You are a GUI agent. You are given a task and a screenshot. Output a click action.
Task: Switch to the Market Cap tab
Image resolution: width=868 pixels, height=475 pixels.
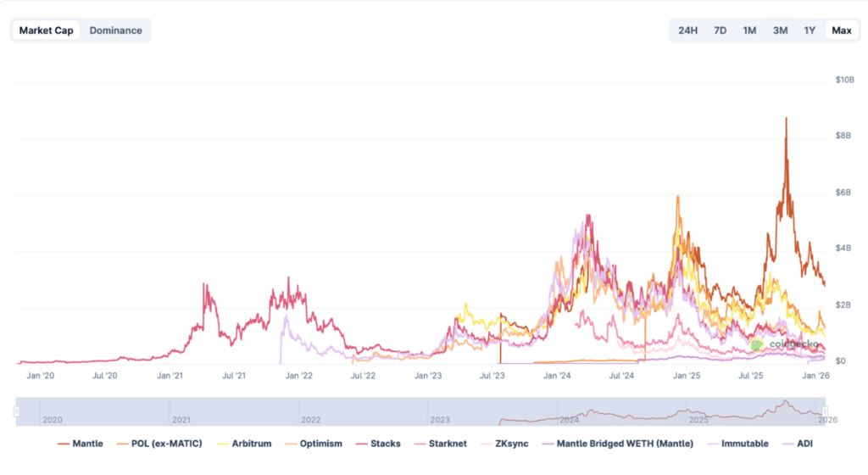tap(47, 31)
